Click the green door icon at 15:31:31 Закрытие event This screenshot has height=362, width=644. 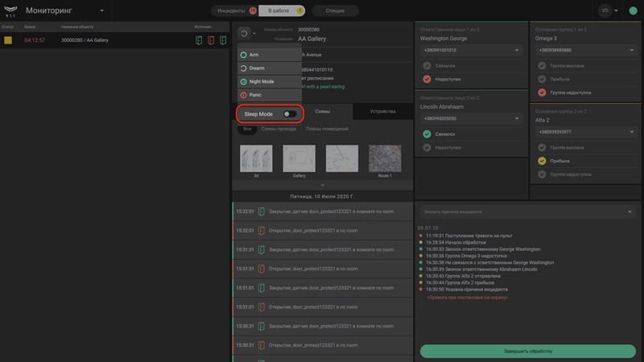pyautogui.click(x=261, y=249)
